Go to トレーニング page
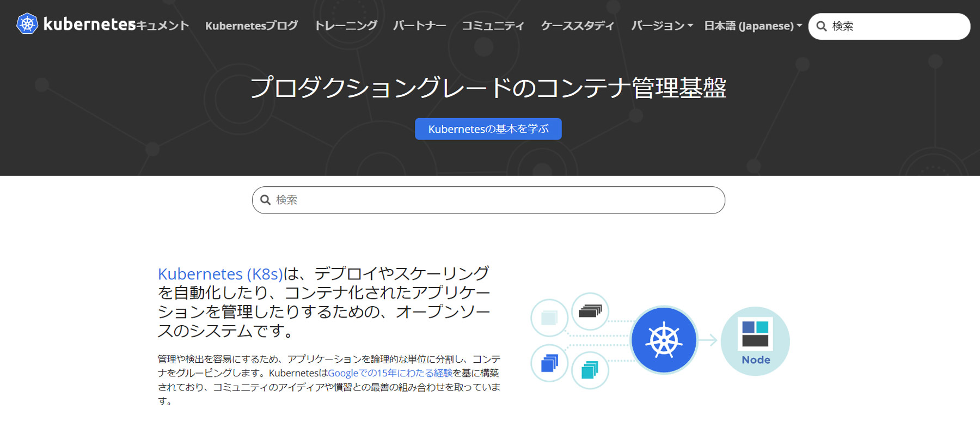Screen dimensions: 980x421 [x=346, y=26]
